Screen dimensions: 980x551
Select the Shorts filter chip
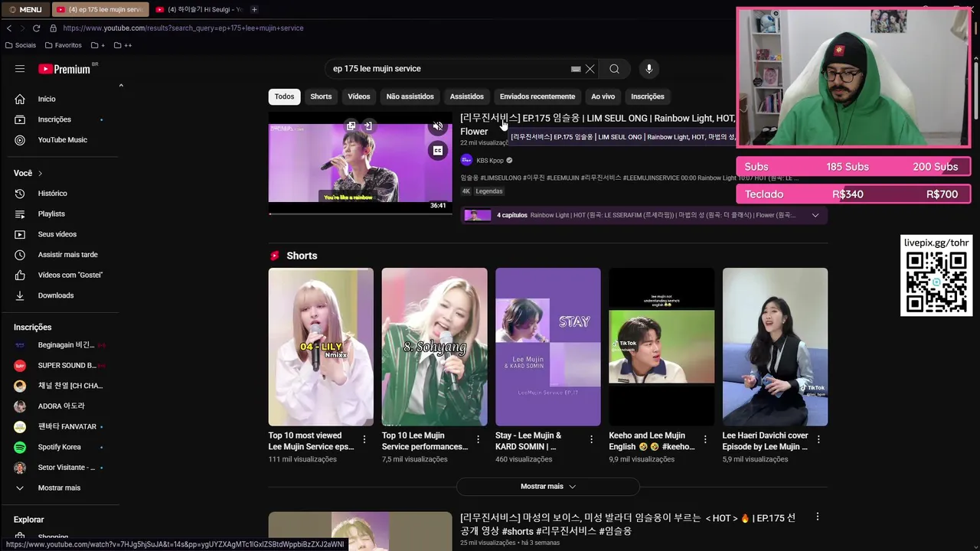(321, 96)
